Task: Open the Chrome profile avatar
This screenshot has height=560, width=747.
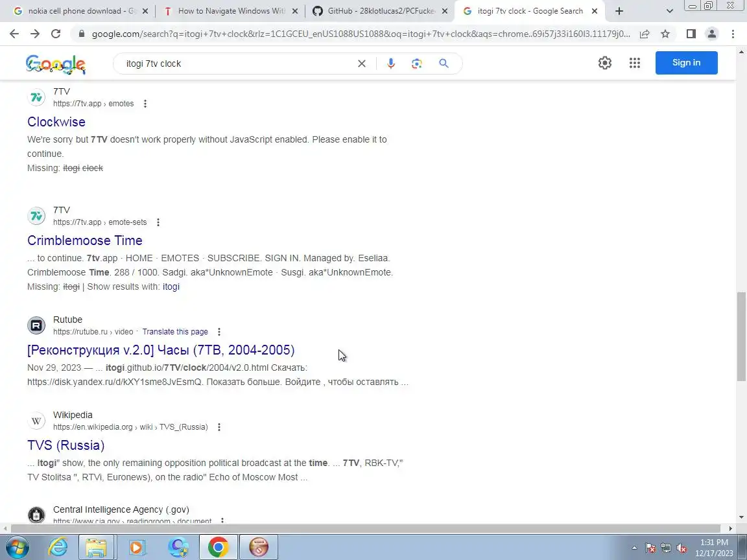Action: [712, 34]
